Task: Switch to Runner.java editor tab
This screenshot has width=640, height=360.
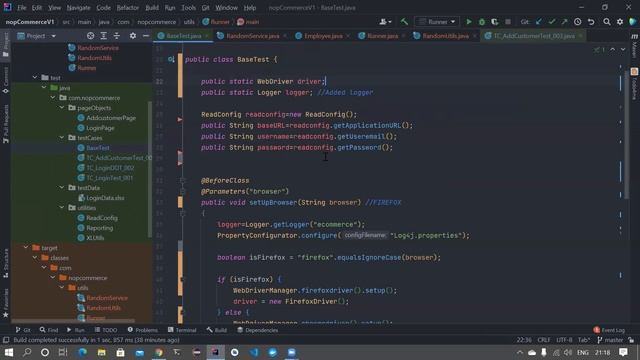Action: tap(382, 36)
